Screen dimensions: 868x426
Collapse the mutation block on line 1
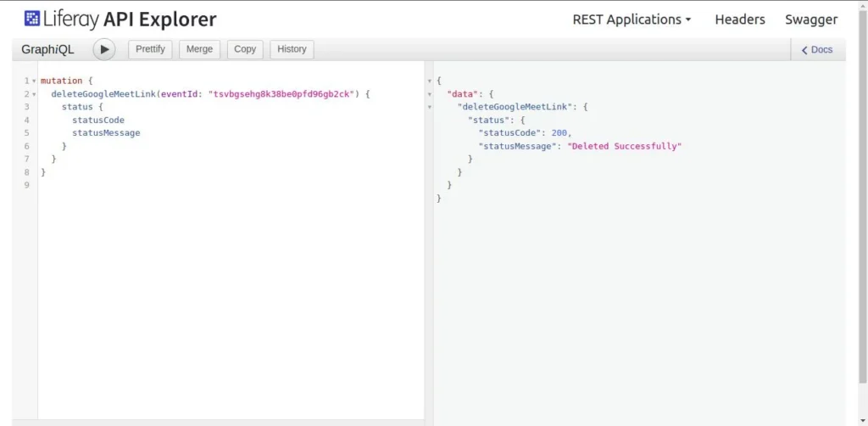34,81
